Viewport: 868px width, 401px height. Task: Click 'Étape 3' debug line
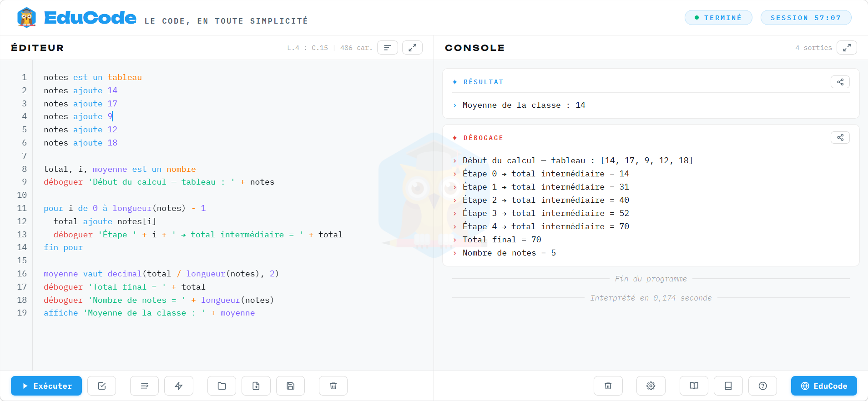pyautogui.click(x=545, y=213)
